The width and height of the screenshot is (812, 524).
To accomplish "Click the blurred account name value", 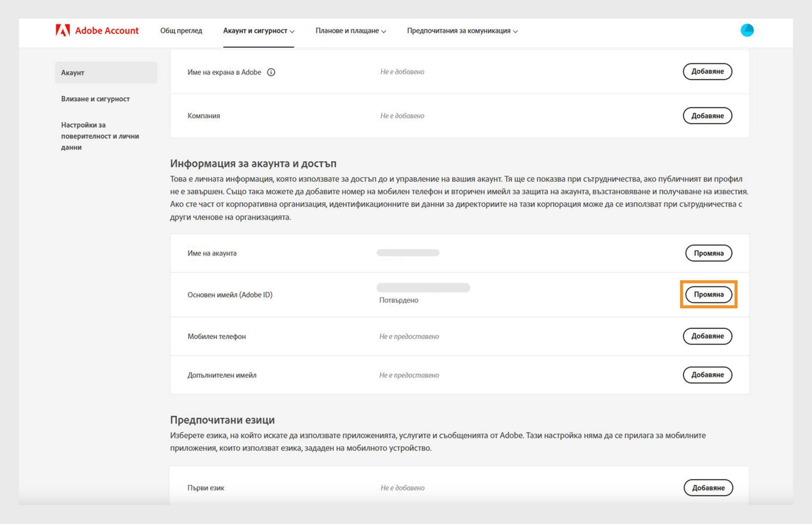I will click(x=408, y=253).
